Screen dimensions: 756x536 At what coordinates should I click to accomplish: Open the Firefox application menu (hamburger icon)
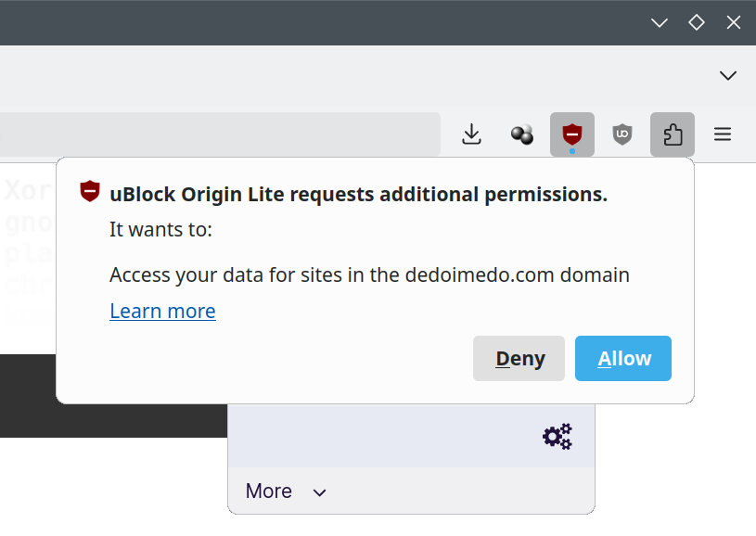coord(723,134)
